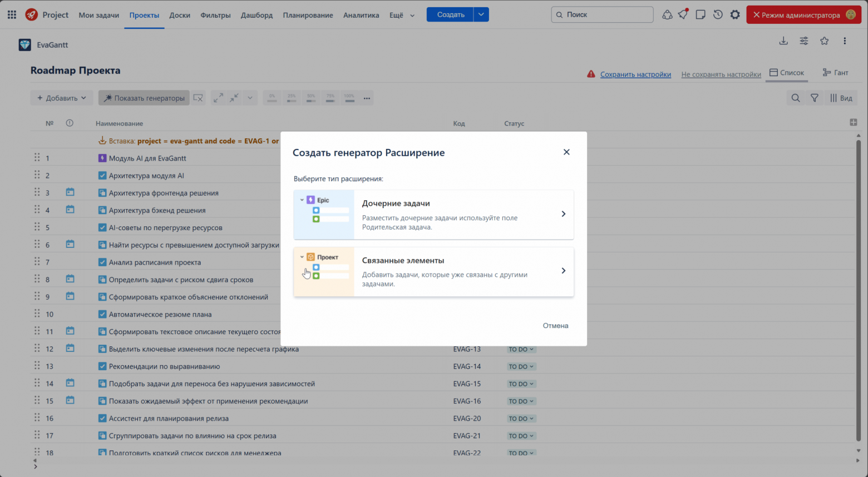Open the sliders settings icon
The width and height of the screenshot is (868, 477).
(804, 41)
